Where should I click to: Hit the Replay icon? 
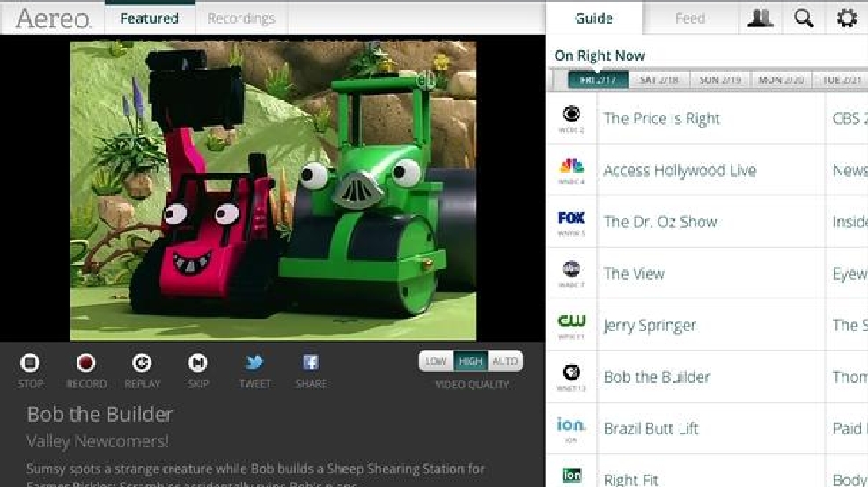click(x=142, y=364)
